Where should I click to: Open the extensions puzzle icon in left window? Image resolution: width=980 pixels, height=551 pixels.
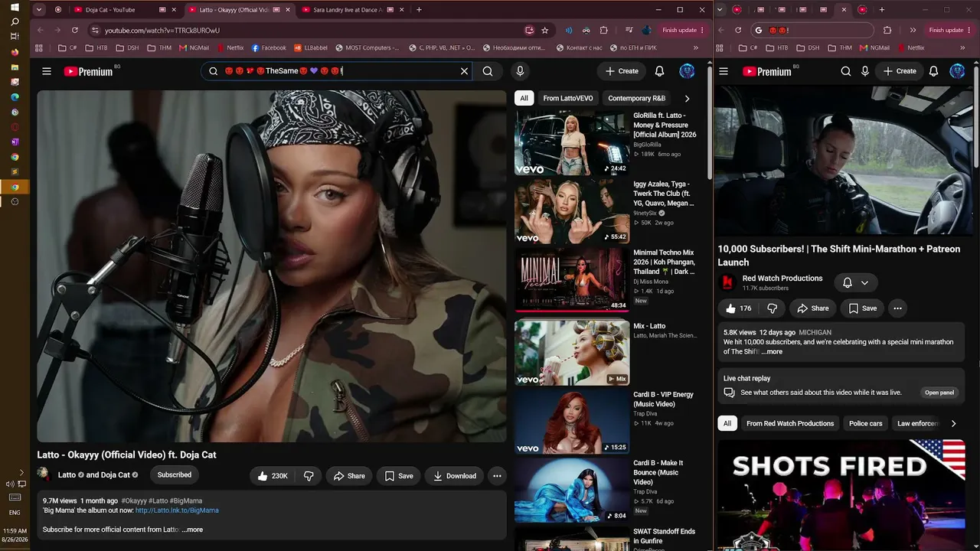pyautogui.click(x=603, y=31)
